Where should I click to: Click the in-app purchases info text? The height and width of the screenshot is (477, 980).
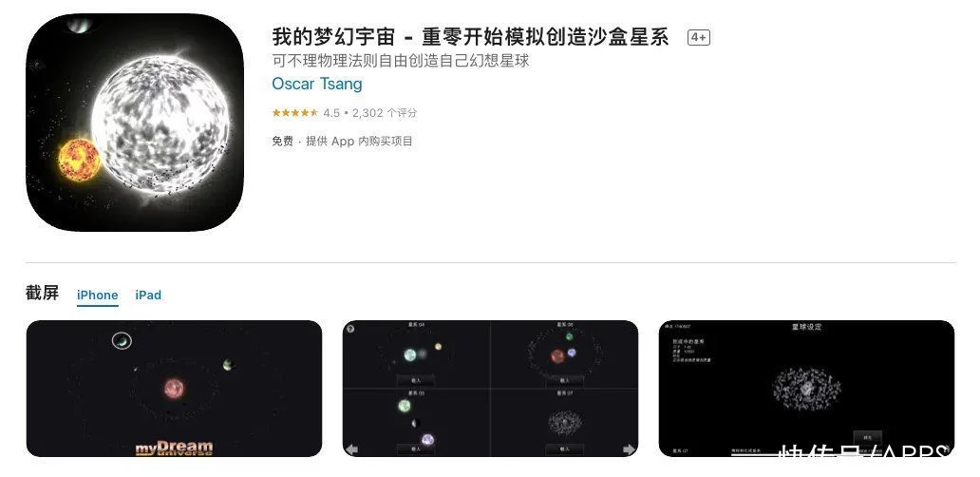(359, 142)
